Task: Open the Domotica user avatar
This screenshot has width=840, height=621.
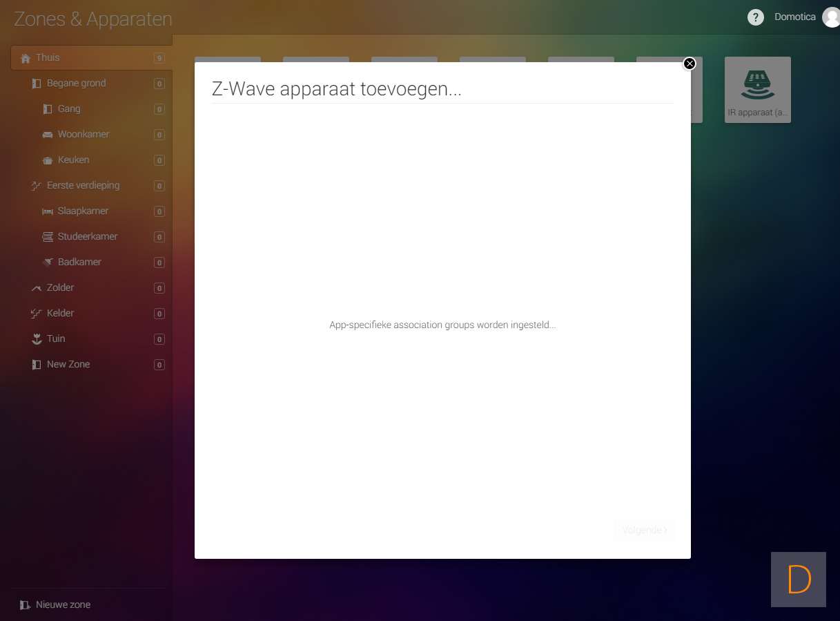Action: coord(831,17)
